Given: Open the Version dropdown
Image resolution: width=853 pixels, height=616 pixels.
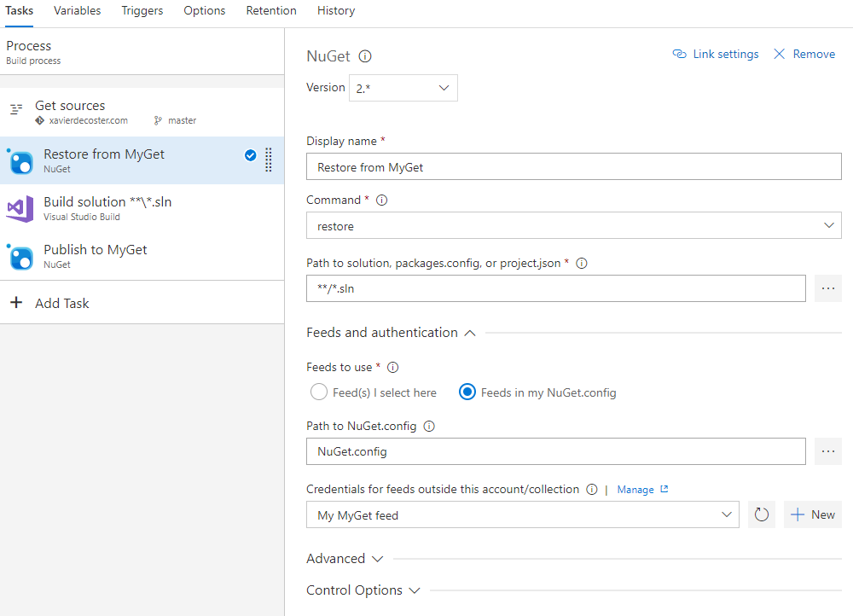Looking at the screenshot, I should [403, 88].
